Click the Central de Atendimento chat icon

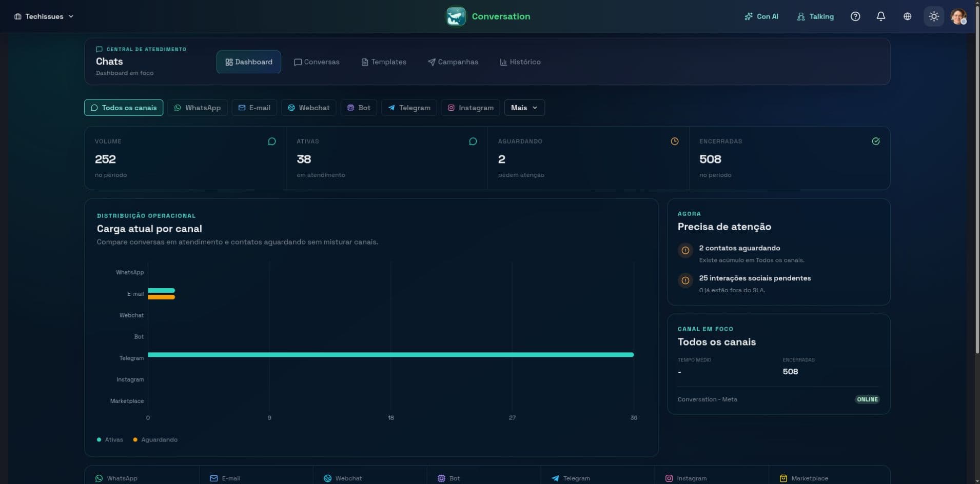(99, 49)
